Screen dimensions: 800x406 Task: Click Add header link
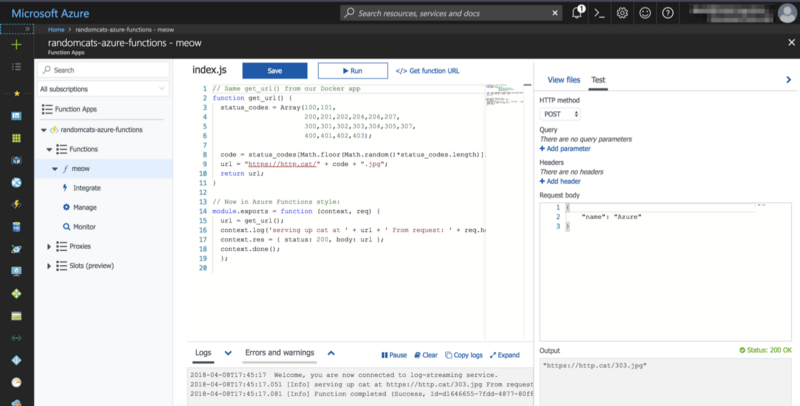pyautogui.click(x=560, y=182)
